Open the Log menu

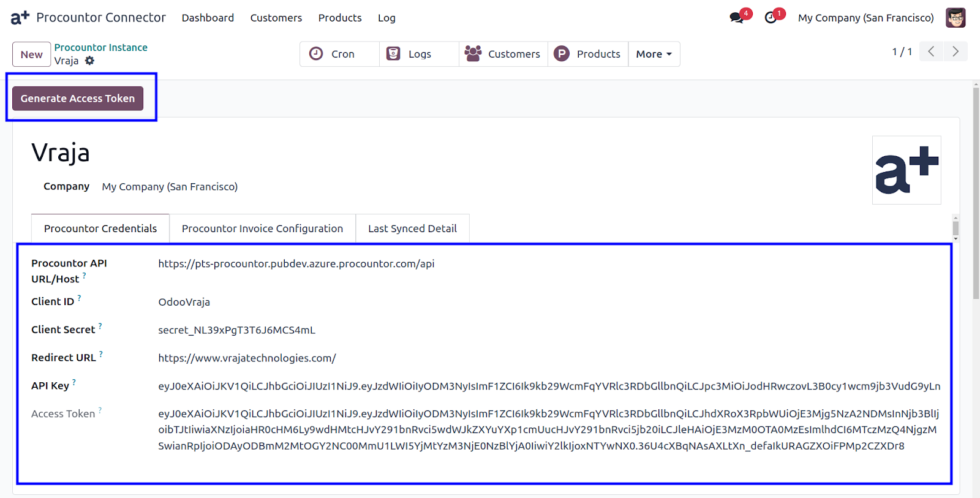(386, 18)
